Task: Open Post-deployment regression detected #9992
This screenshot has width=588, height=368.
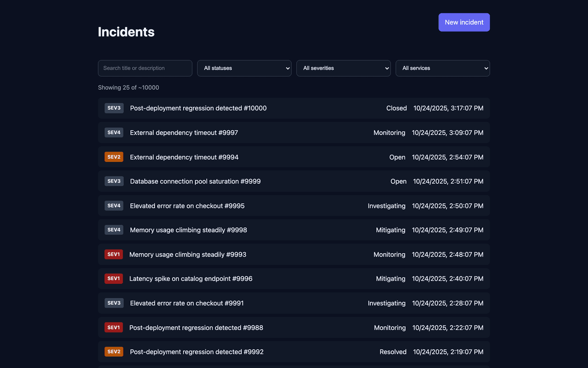Action: [x=294, y=352]
